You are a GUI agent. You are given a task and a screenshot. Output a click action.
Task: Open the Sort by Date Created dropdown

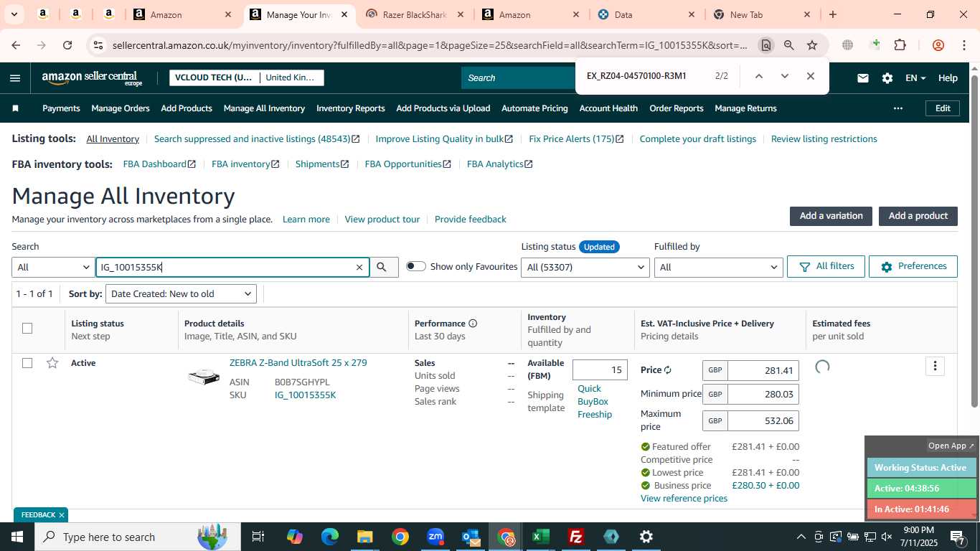[181, 293]
